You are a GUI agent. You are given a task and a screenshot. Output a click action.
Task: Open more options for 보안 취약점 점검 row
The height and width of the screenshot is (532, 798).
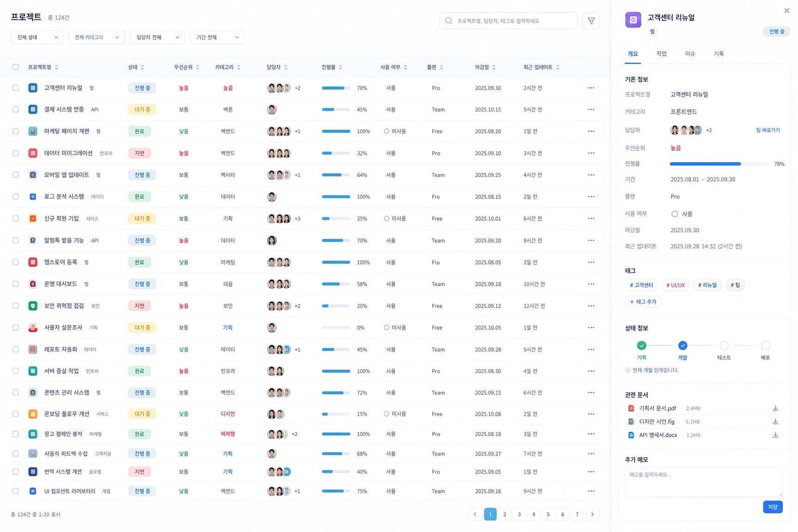[x=591, y=306]
